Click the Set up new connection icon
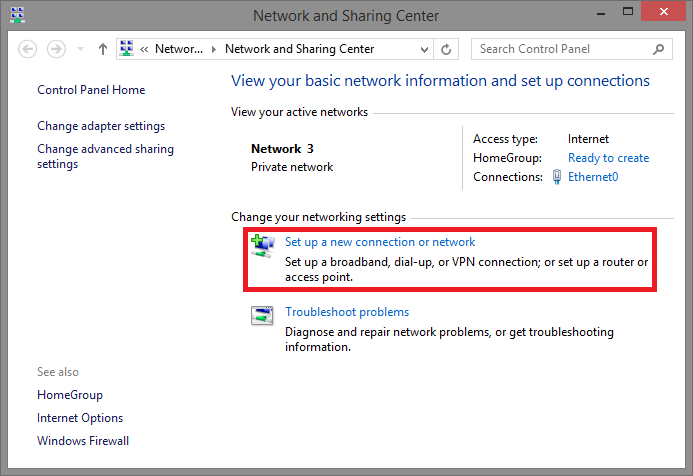 262,246
